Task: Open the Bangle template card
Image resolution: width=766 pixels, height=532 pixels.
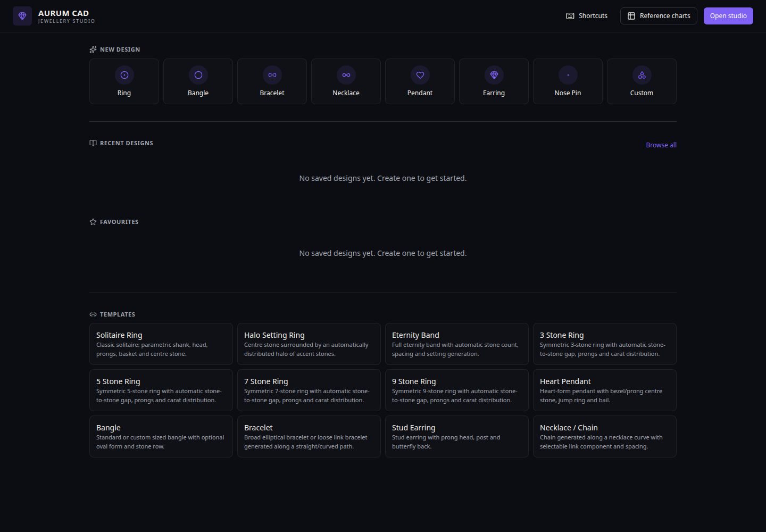Action: (161, 436)
